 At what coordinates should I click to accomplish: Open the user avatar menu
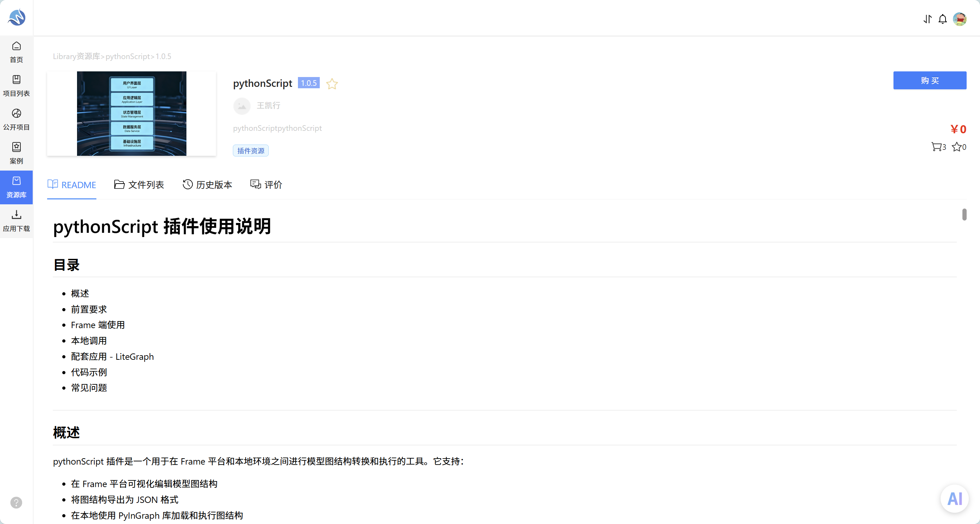(960, 19)
